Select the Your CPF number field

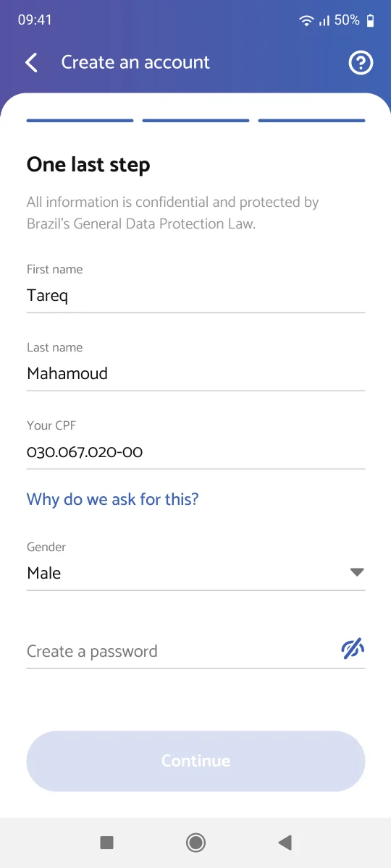(x=195, y=452)
